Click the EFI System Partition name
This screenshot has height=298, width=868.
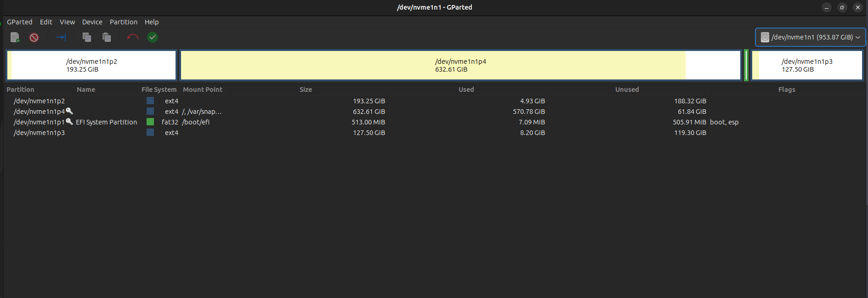[106, 122]
